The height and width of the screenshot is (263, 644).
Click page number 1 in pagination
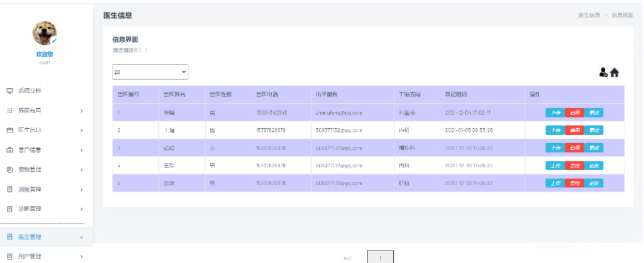coord(381,258)
